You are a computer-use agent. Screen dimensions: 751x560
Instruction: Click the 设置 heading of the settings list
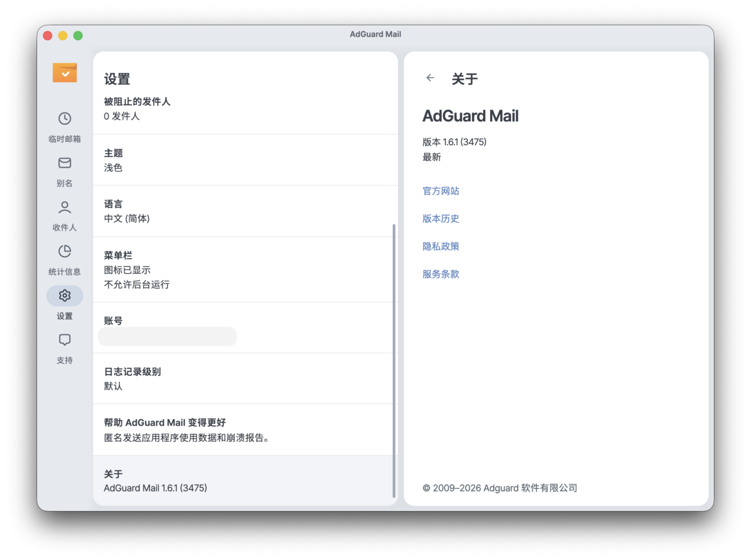click(x=117, y=79)
